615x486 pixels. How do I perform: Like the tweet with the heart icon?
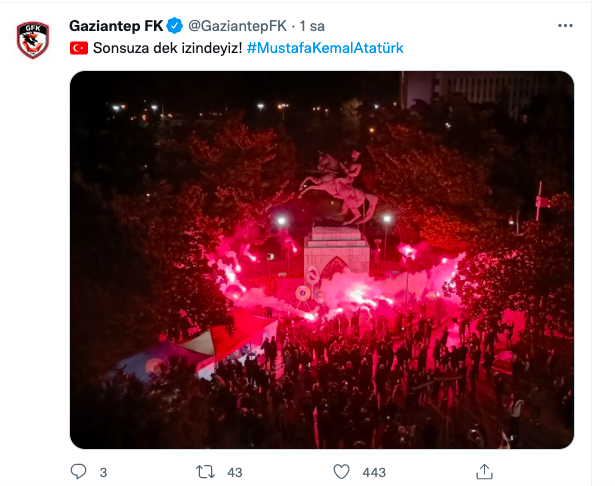pos(341,472)
